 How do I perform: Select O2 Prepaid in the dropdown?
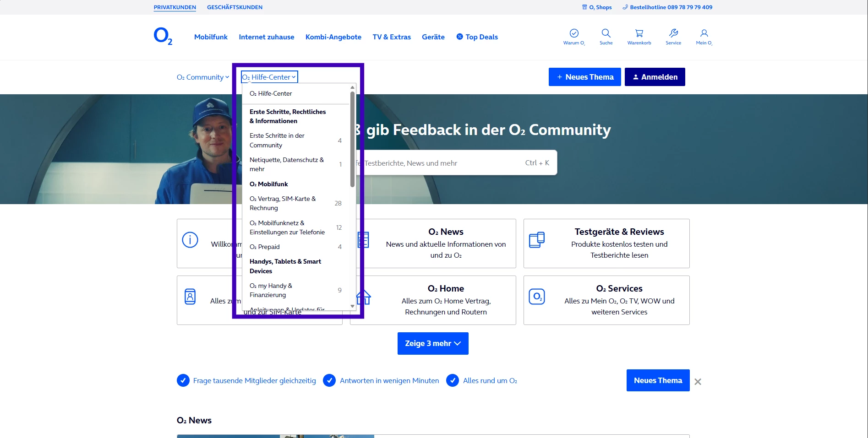296,247
